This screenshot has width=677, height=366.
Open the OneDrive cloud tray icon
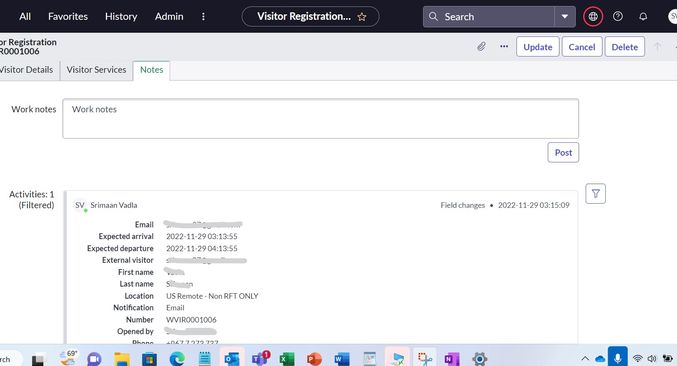(600, 359)
